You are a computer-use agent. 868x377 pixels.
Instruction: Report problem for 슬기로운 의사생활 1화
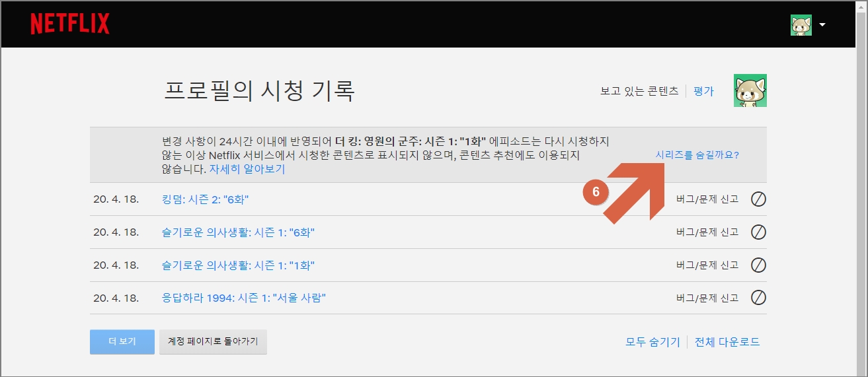coord(707,265)
